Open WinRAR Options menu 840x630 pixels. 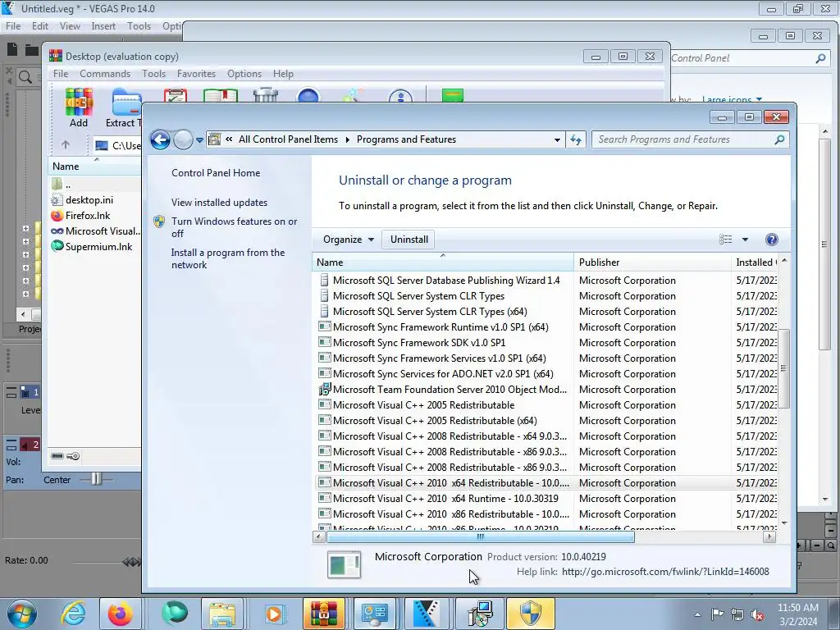tap(244, 73)
